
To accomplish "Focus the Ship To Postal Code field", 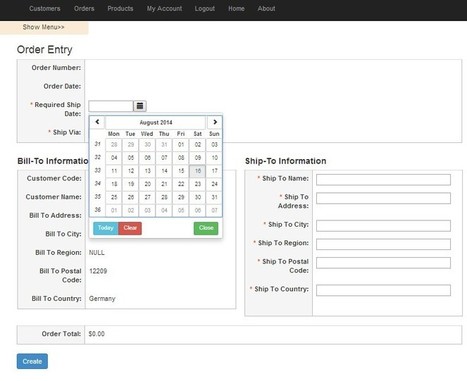I will pyautogui.click(x=383, y=263).
